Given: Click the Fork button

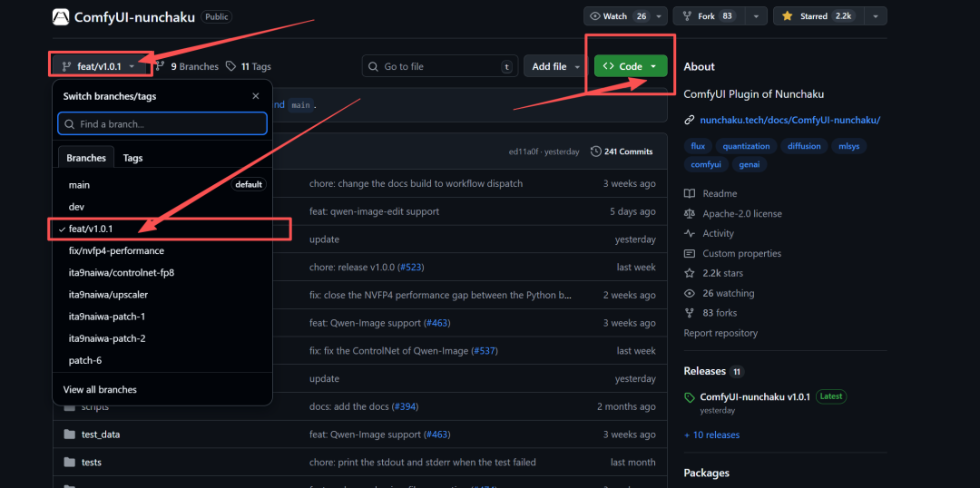Looking at the screenshot, I should click(709, 16).
